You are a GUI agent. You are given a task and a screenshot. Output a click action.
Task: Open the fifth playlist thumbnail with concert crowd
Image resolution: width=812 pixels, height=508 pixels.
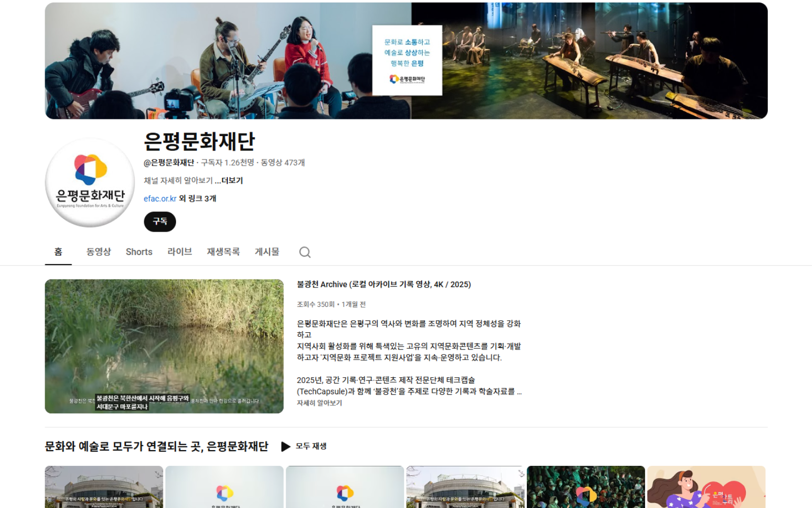tap(586, 487)
